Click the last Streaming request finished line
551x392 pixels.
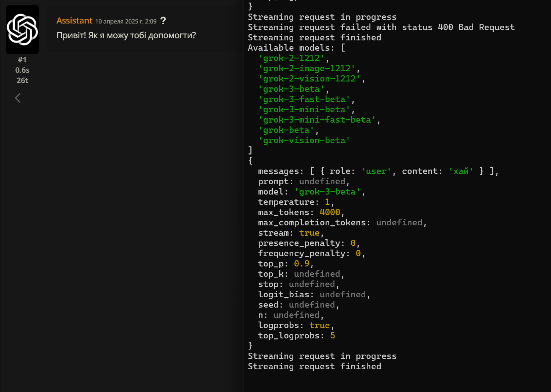315,366
